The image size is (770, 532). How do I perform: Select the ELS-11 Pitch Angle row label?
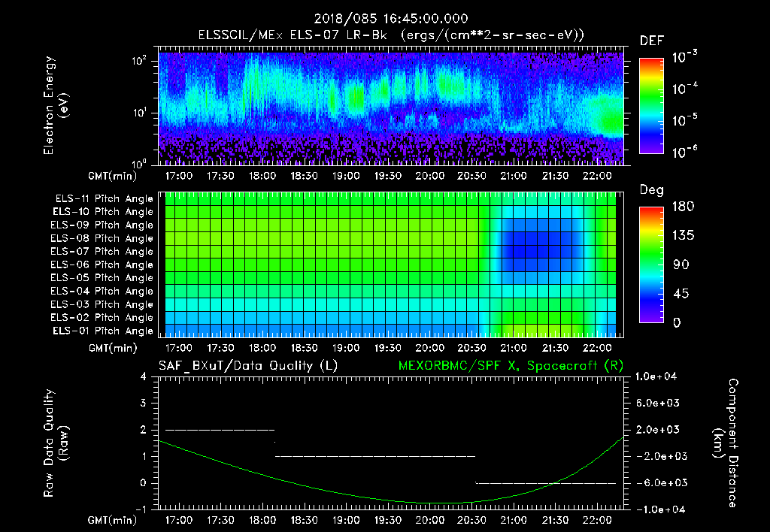[104, 199]
